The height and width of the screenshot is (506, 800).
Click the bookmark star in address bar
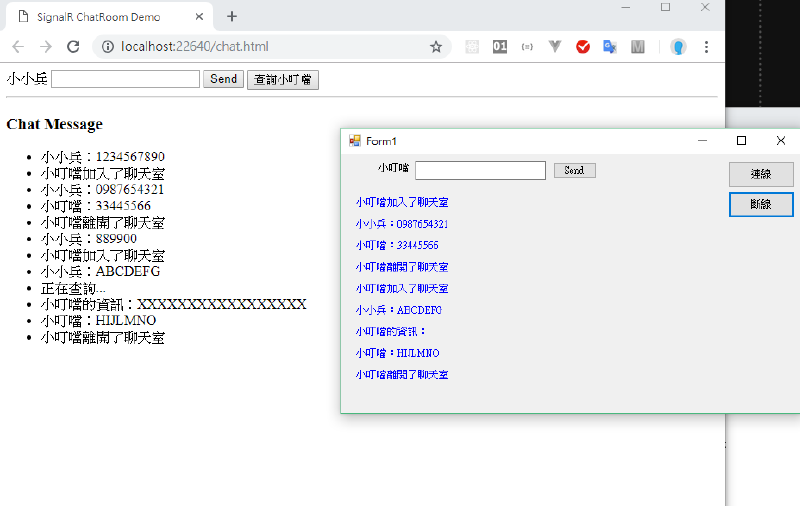(436, 47)
